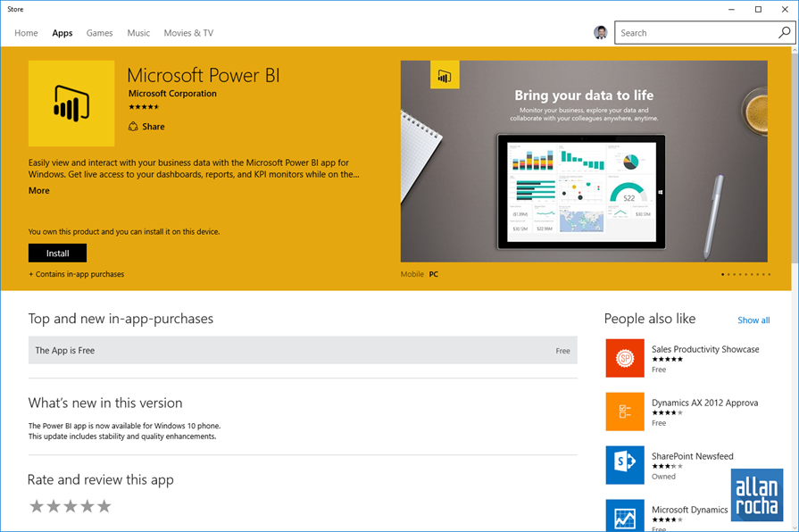Expand description with More

tap(38, 191)
